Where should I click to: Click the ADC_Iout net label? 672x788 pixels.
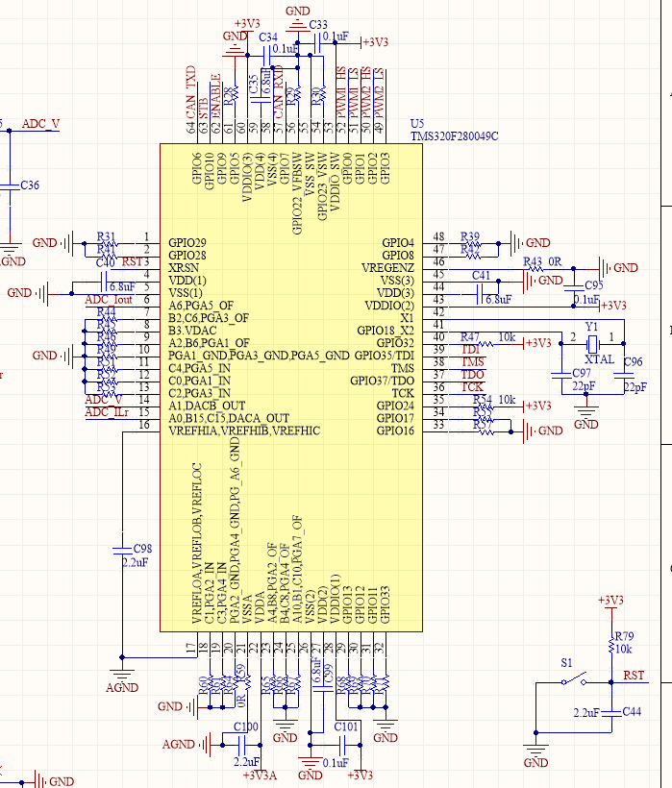109,300
